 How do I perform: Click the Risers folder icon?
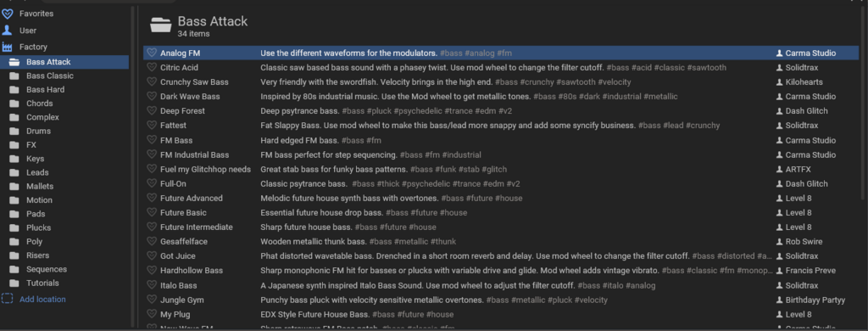[14, 255]
